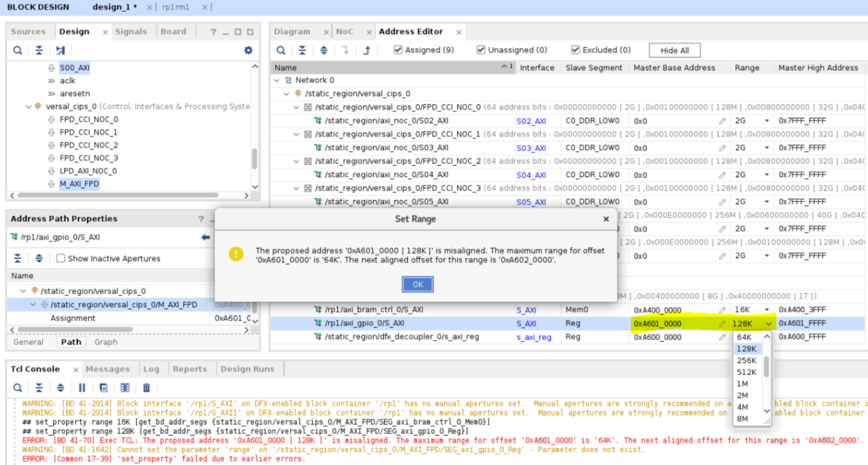Clear Tcl Console using the trash icon

(x=146, y=388)
